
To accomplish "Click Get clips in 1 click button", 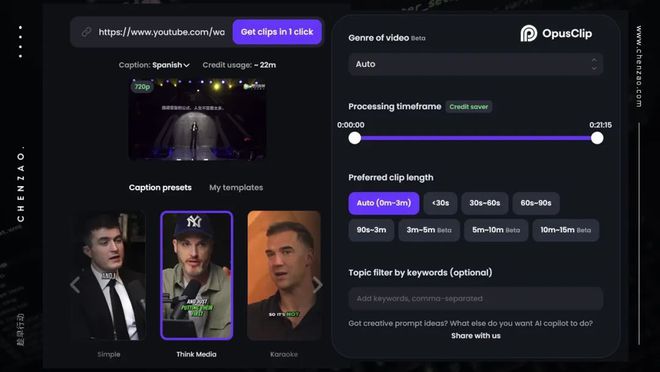I will pos(277,32).
